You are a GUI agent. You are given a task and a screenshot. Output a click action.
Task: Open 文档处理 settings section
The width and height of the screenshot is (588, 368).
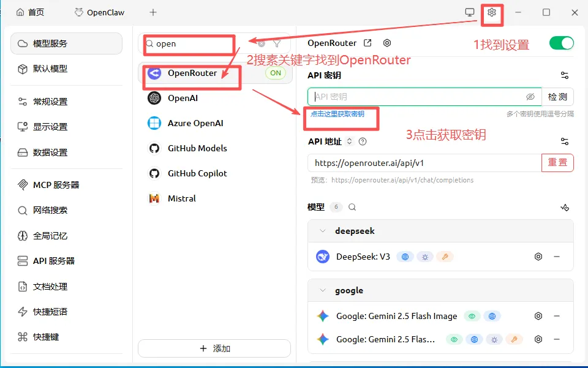66,287
